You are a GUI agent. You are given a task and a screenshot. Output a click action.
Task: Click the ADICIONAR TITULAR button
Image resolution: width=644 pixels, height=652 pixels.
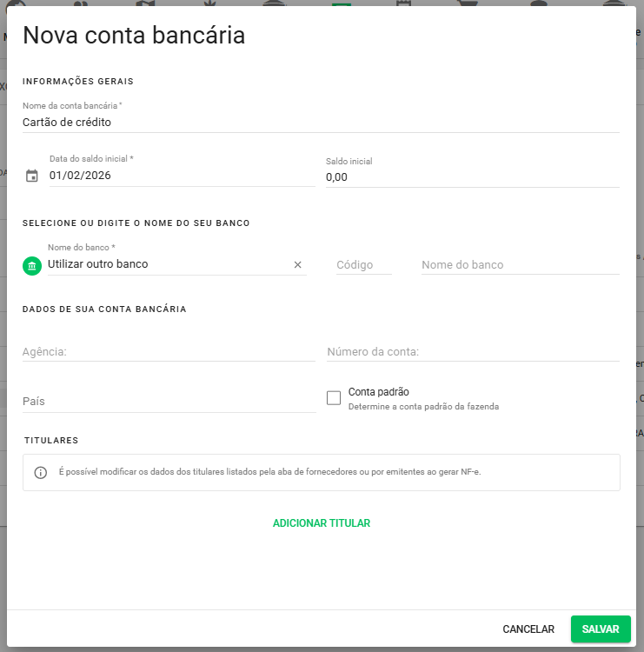(x=322, y=523)
